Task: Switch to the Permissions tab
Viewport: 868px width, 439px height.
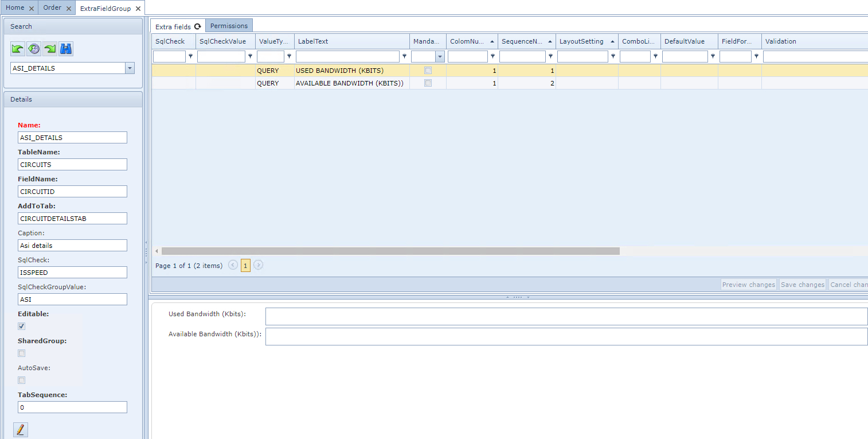Action: pos(229,26)
